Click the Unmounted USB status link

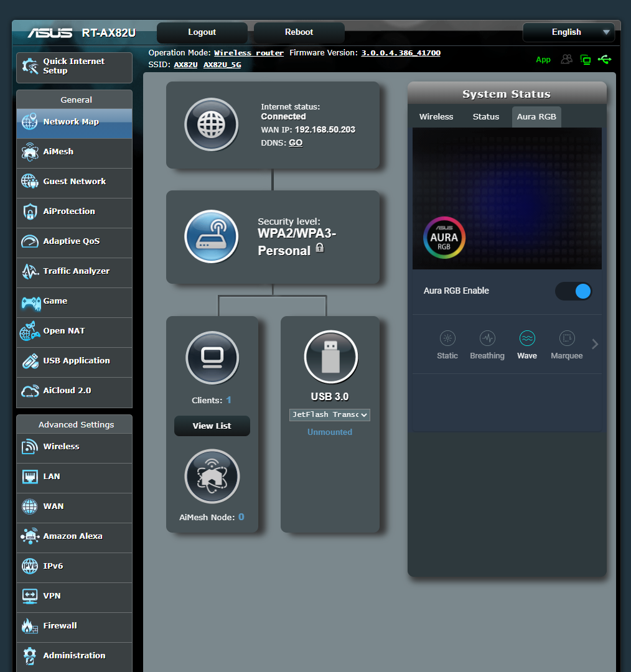[330, 432]
